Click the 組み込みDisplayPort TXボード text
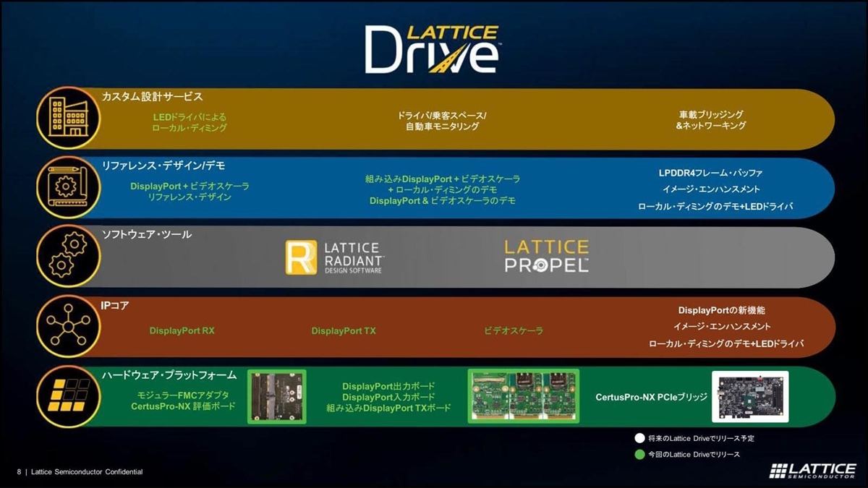 pyautogui.click(x=388, y=408)
